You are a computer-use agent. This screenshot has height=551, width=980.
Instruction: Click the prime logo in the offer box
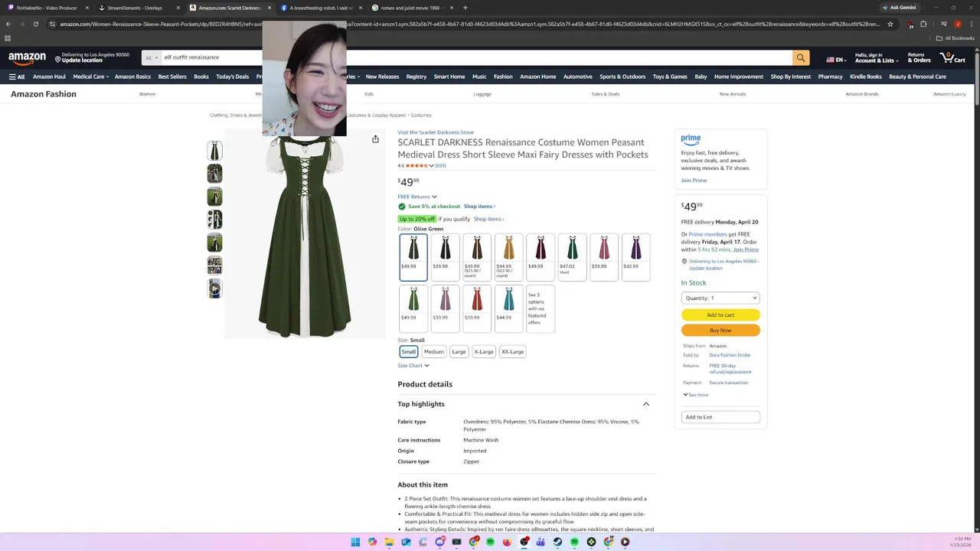(691, 140)
